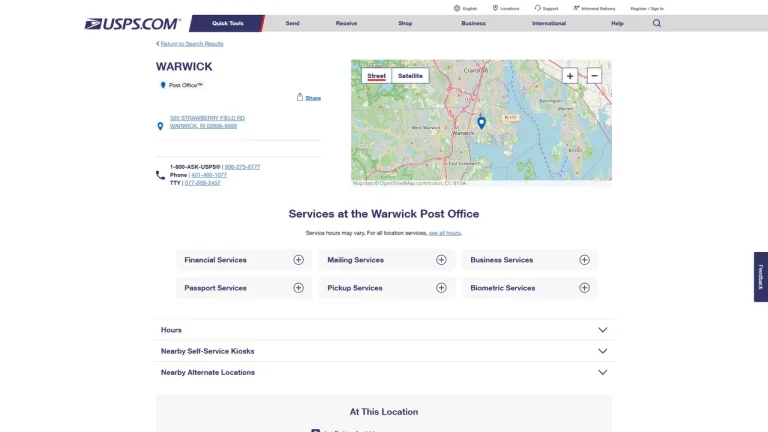The image size is (768, 432).
Task: Click the see all hours link
Action: tap(445, 233)
